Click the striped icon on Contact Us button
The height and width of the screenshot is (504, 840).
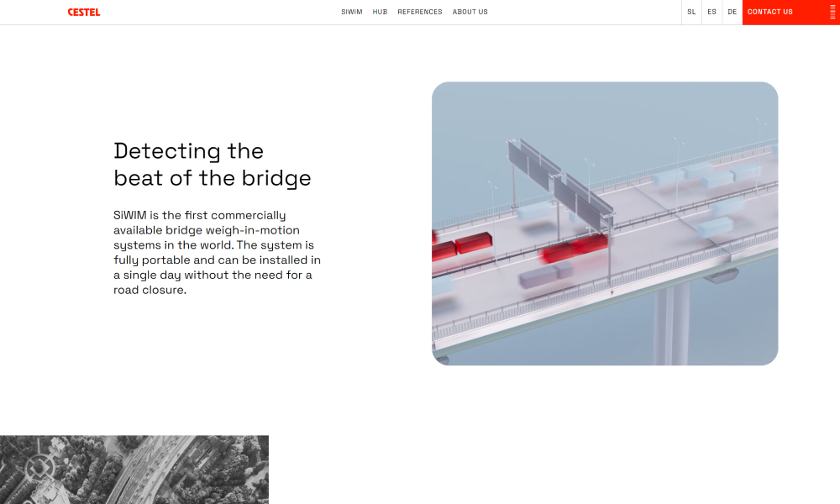[x=821, y=12]
